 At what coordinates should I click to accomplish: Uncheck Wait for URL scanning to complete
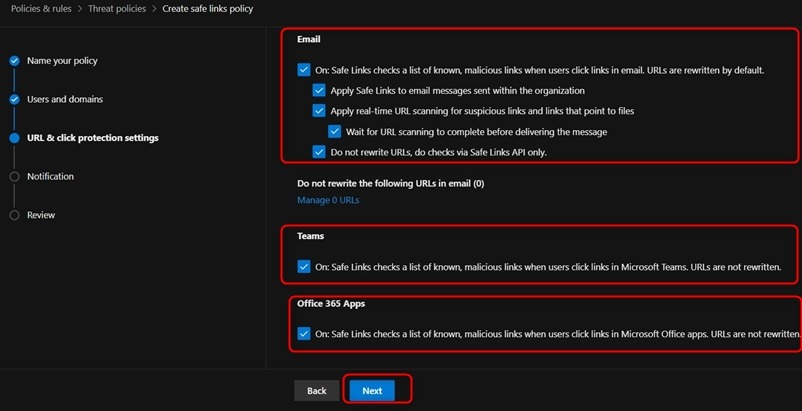click(x=335, y=131)
